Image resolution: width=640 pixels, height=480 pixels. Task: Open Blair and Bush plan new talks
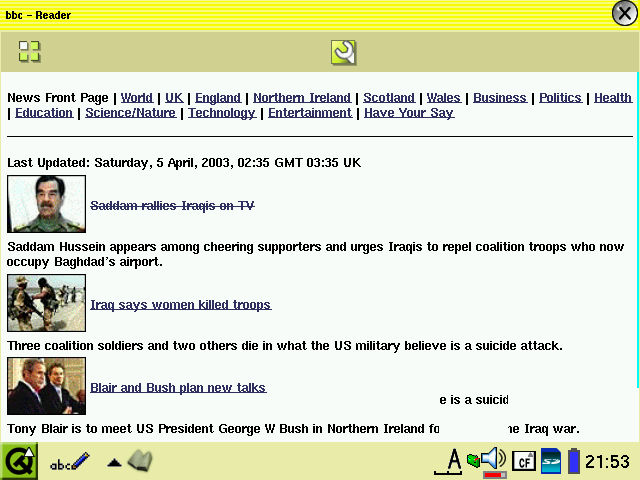(178, 388)
